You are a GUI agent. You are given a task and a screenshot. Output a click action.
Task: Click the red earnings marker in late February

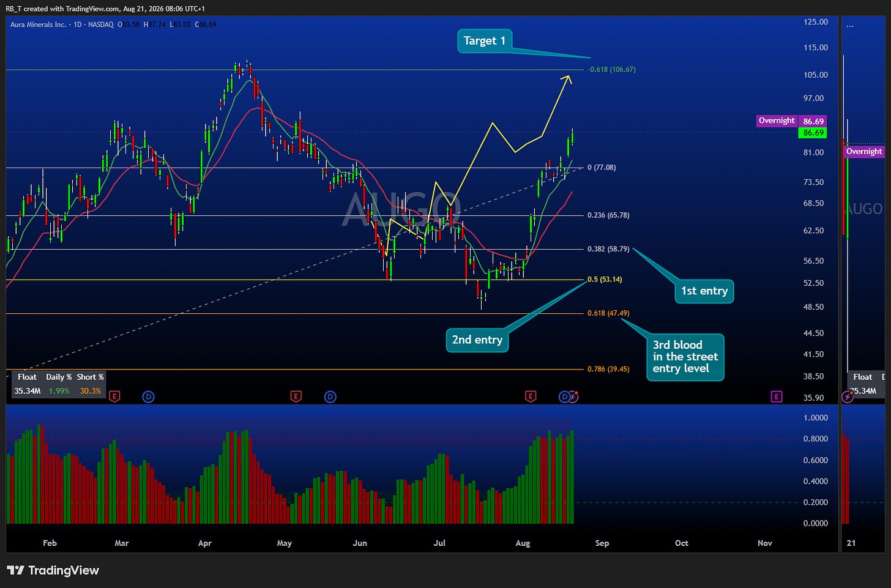click(x=114, y=396)
